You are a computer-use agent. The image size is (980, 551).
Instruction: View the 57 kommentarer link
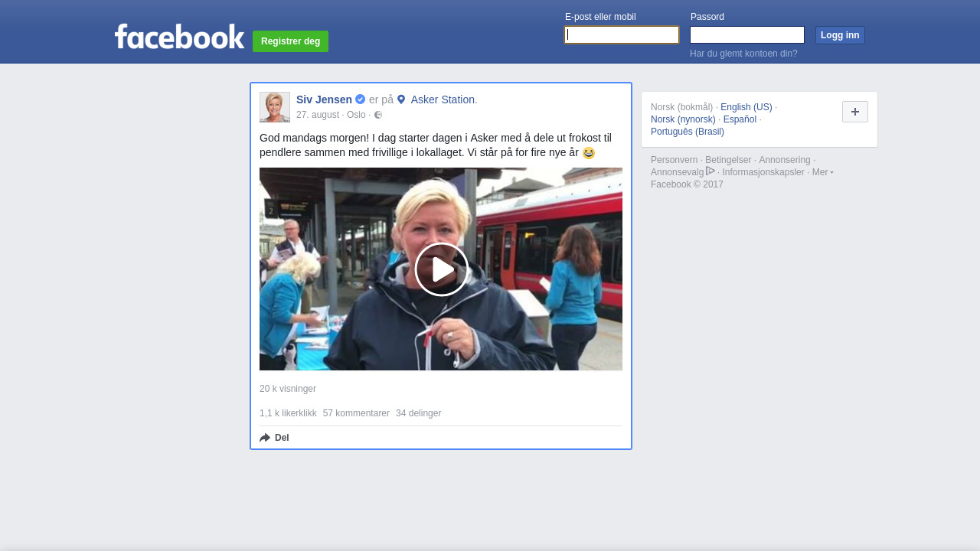(356, 413)
